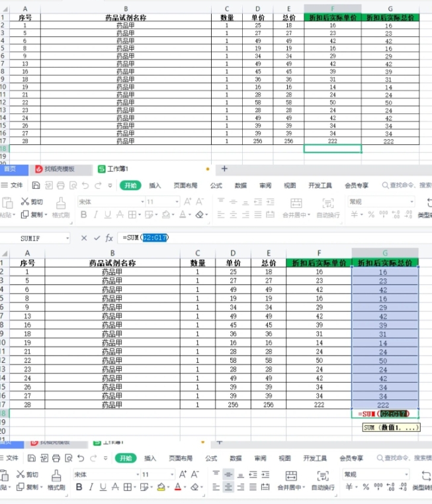Expand the borders dropdown arrow in the bottom ribbon
The image size is (432, 504).
[134, 487]
